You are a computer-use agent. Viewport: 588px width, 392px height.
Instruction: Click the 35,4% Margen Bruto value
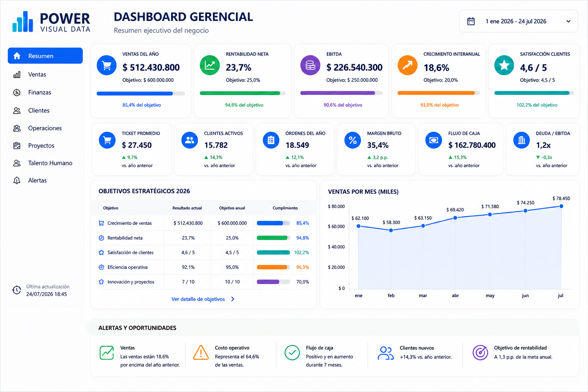click(378, 145)
